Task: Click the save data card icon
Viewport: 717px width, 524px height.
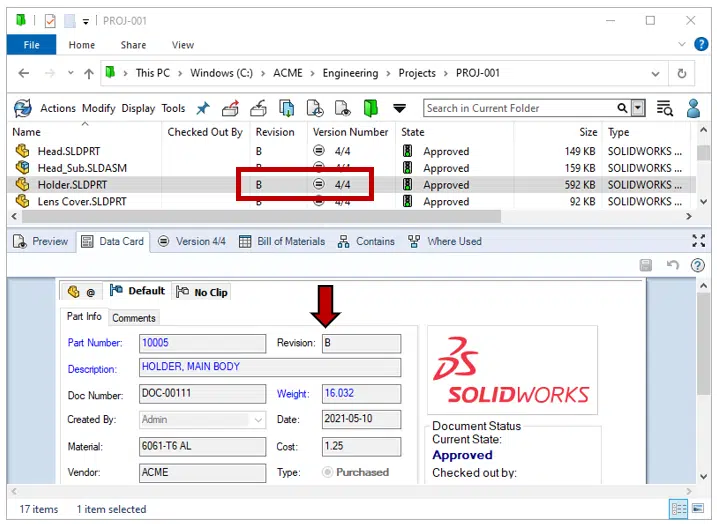Action: [646, 265]
